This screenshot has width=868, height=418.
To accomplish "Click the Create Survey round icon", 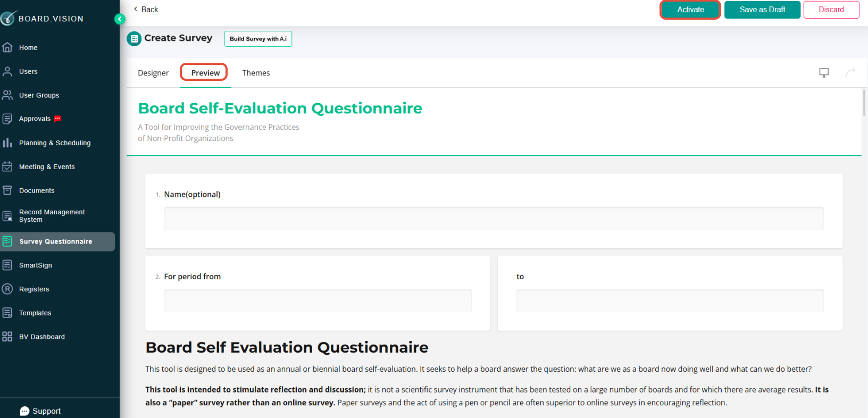I will pos(134,39).
